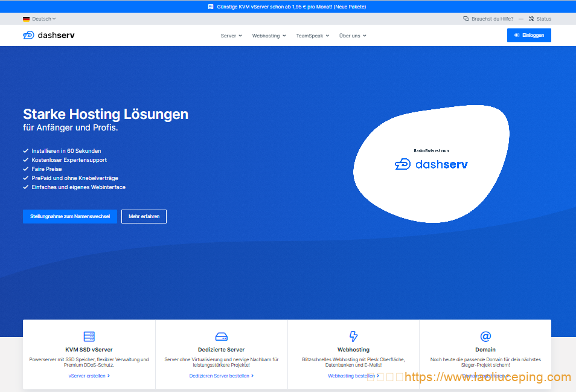Expand the Webhosting navigation menu
Image resolution: width=576 pixels, height=392 pixels.
tap(269, 36)
